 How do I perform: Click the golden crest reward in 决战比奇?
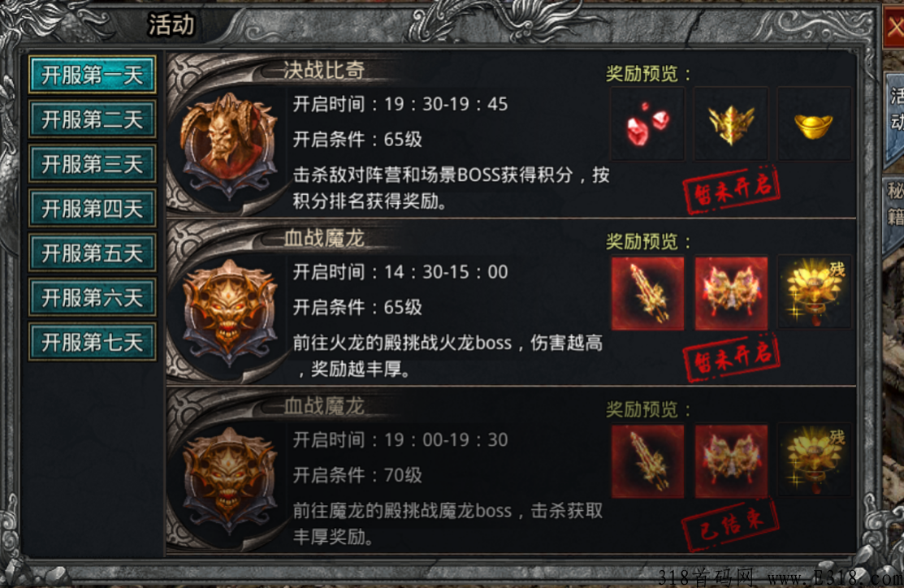(730, 124)
